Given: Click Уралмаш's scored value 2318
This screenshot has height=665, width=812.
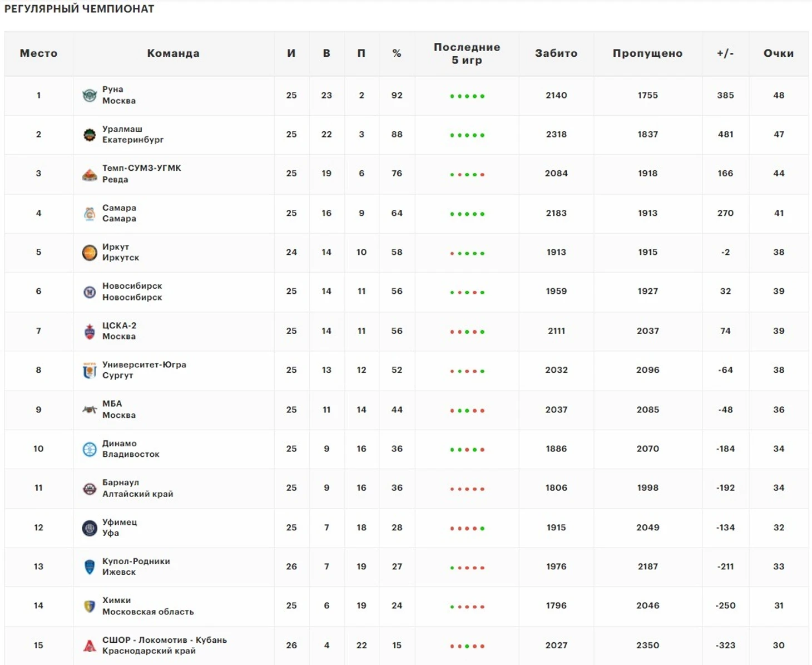Looking at the screenshot, I should coord(556,135).
